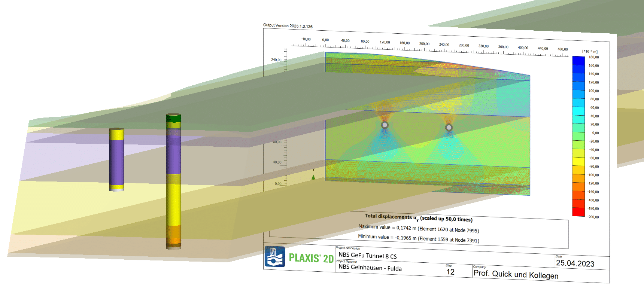
Task: Click the PLAXIS 2D logo icon
Action: [x=275, y=257]
